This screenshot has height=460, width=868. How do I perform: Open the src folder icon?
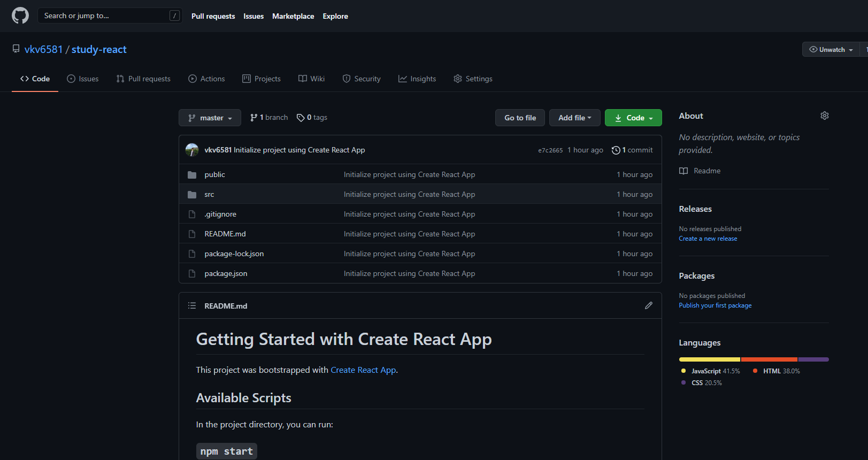(x=192, y=195)
